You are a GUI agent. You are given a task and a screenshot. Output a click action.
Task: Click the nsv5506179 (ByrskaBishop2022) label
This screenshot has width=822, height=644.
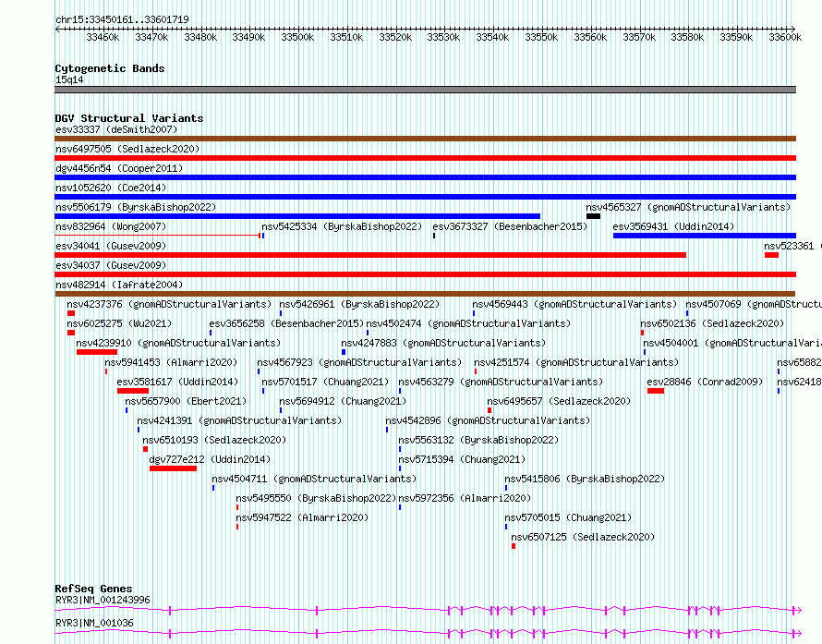[x=136, y=207]
